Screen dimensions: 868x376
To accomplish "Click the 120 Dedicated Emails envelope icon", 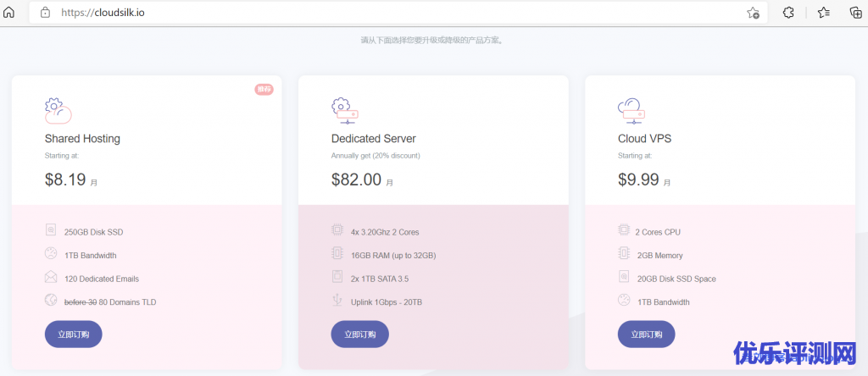I will (x=51, y=277).
